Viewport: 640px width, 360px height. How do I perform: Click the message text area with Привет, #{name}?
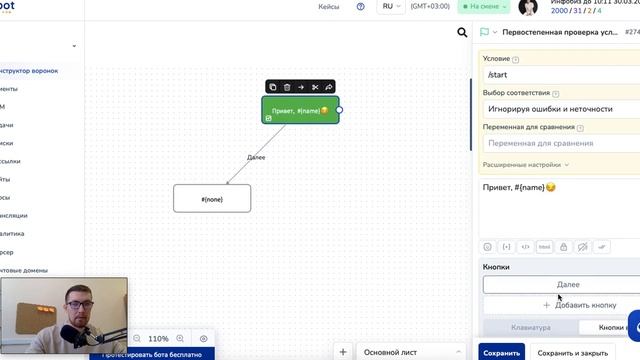pyautogui.click(x=559, y=208)
